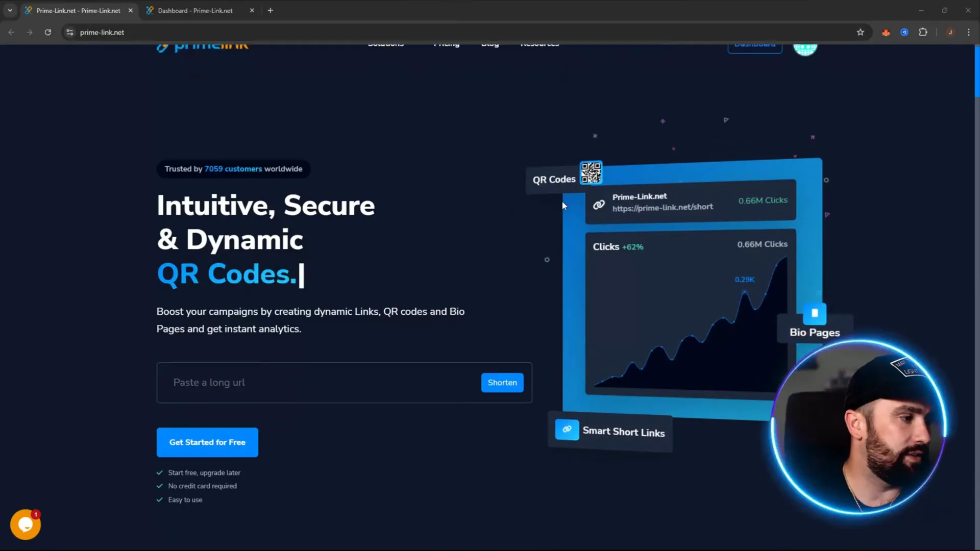Click the QR Codes label
This screenshot has height=551, width=980.
[x=554, y=180]
